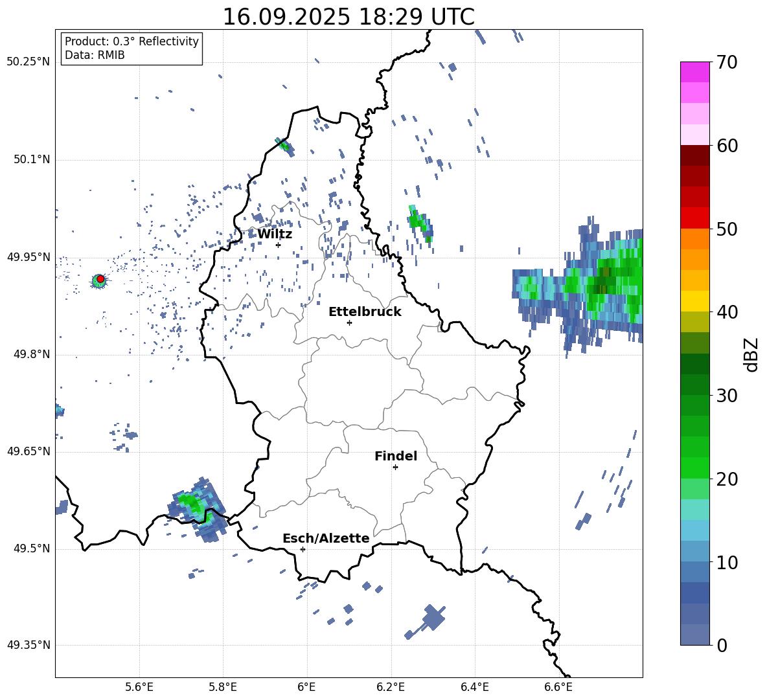Viewport: 767px width, 700px height.
Task: Click the bright green swatch just above the 20 tick
Action: [x=694, y=468]
